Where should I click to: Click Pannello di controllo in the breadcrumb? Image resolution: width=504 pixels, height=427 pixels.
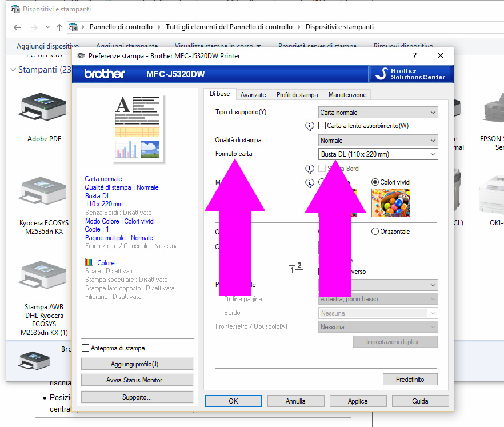click(x=121, y=27)
